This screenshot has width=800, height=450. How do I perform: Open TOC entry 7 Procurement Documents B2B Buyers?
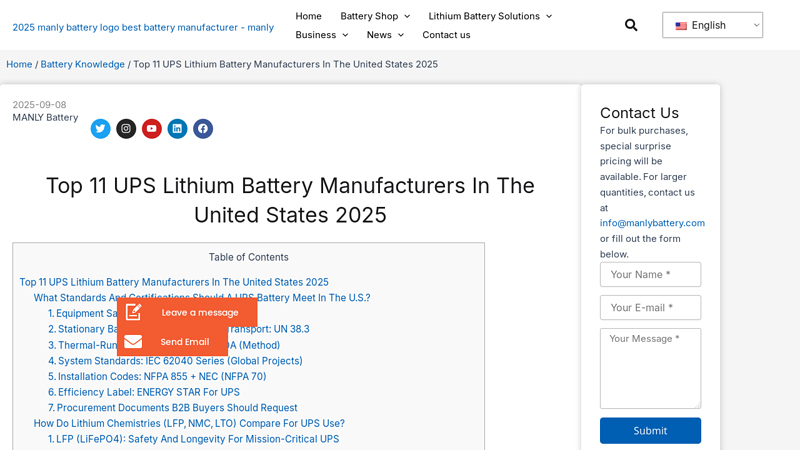coord(172,408)
